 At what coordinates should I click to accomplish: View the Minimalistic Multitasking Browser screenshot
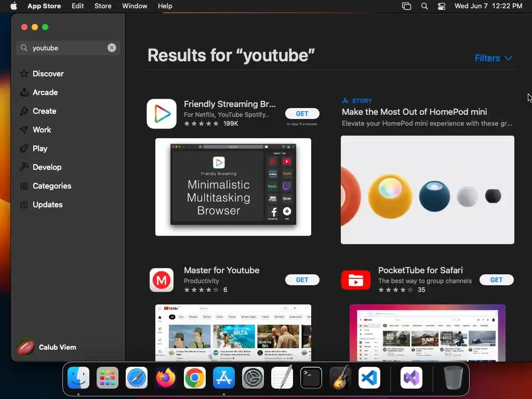tap(233, 187)
